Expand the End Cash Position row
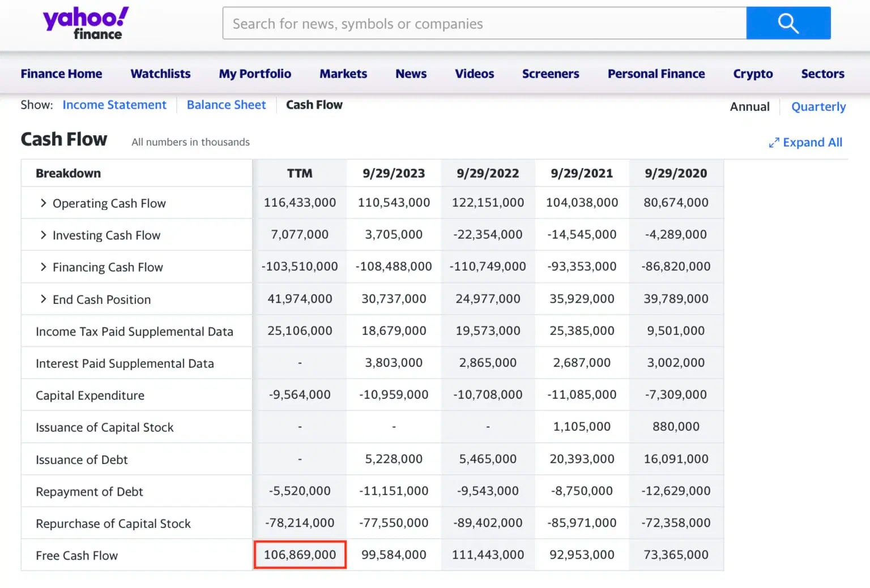 pos(44,299)
